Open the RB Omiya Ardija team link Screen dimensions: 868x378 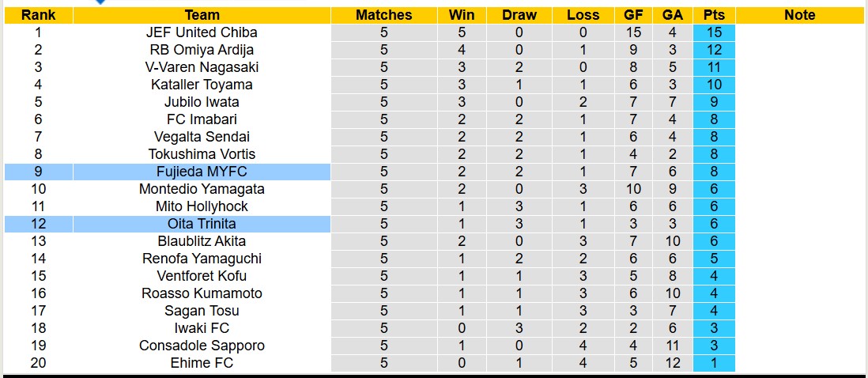[x=202, y=50]
